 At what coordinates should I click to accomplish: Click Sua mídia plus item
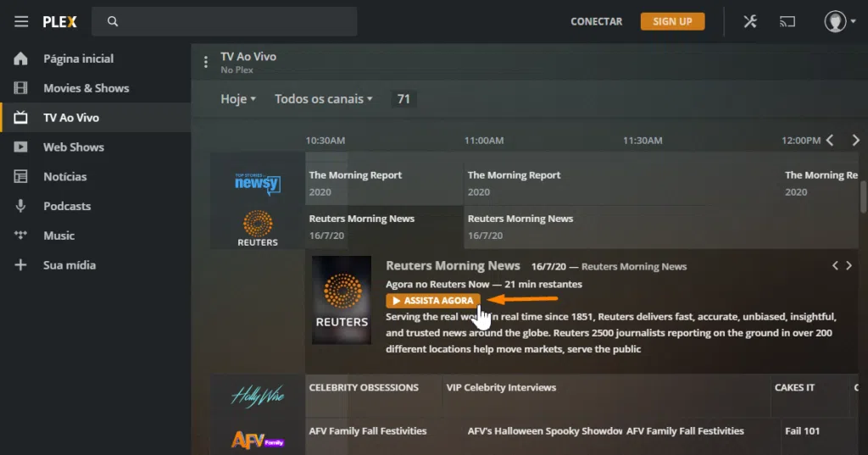click(x=69, y=265)
